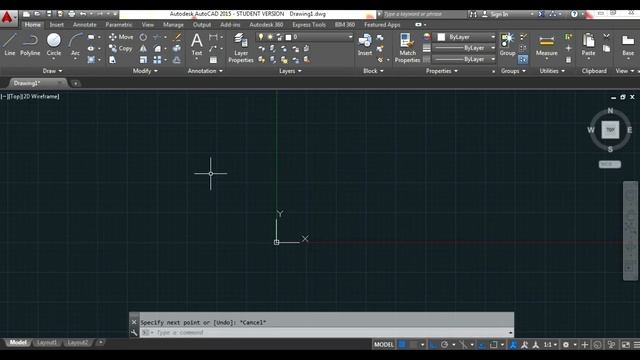Choose the Circle tool

[x=53, y=44]
